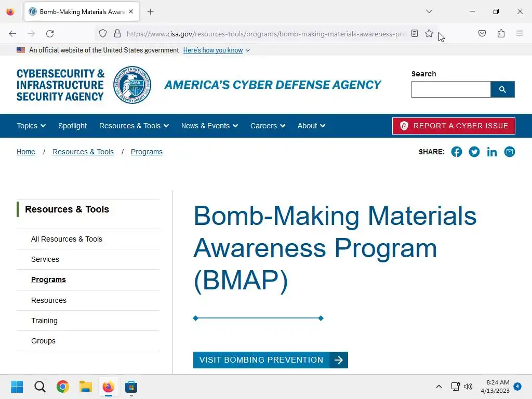Open the Extensions puzzle icon

point(501,33)
